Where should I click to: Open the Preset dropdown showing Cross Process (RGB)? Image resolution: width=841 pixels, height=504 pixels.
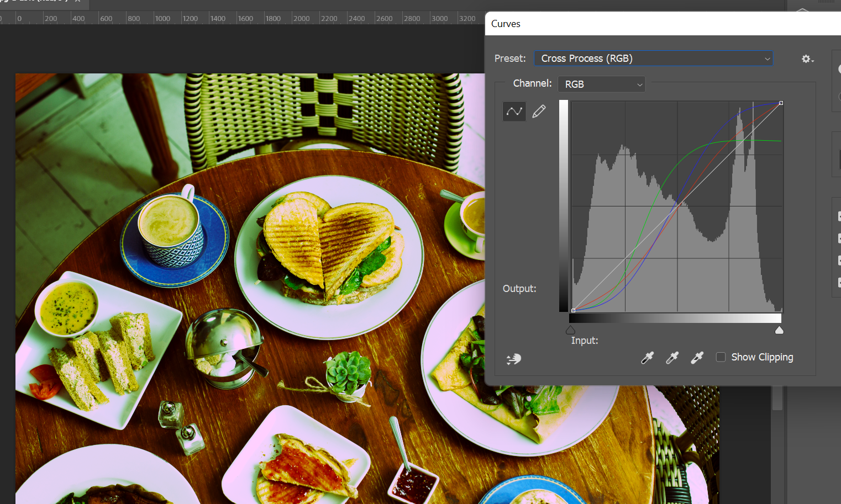[x=653, y=59]
